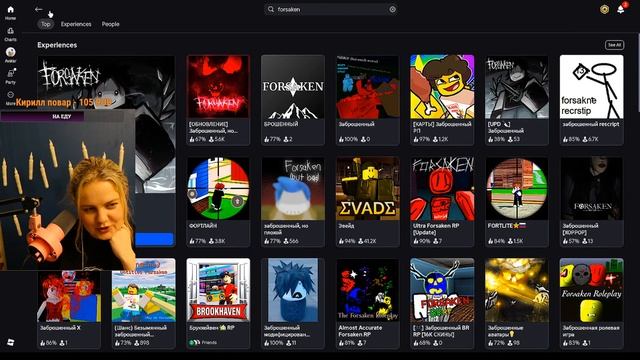Click the search magnifier icon
This screenshot has height=360, width=640.
click(271, 9)
